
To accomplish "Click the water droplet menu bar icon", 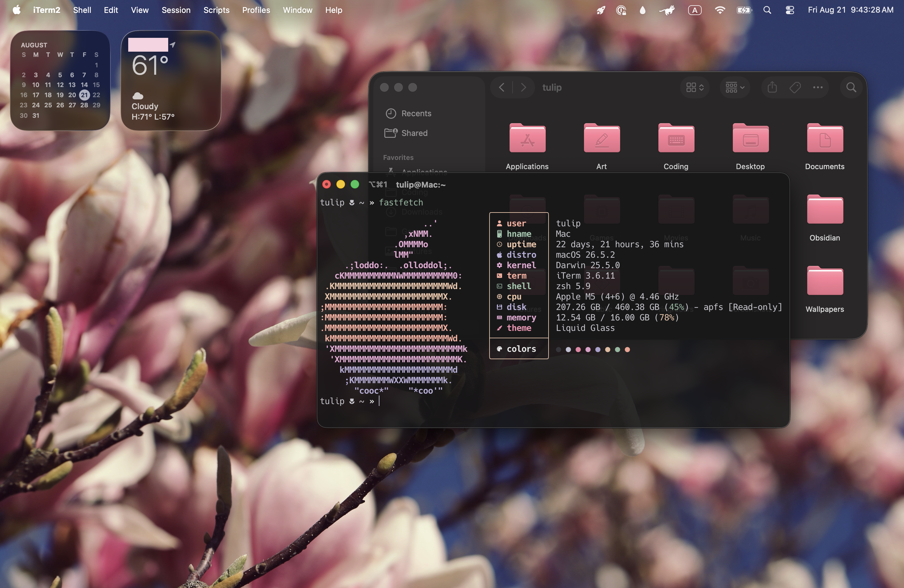I will tap(642, 10).
